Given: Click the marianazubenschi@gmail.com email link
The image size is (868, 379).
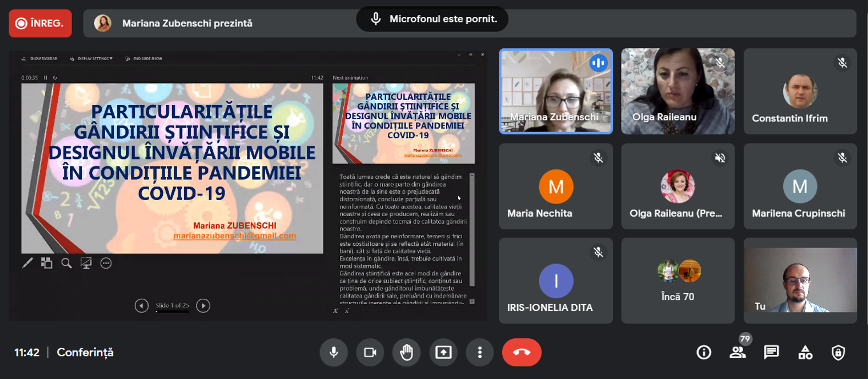Looking at the screenshot, I should 234,235.
